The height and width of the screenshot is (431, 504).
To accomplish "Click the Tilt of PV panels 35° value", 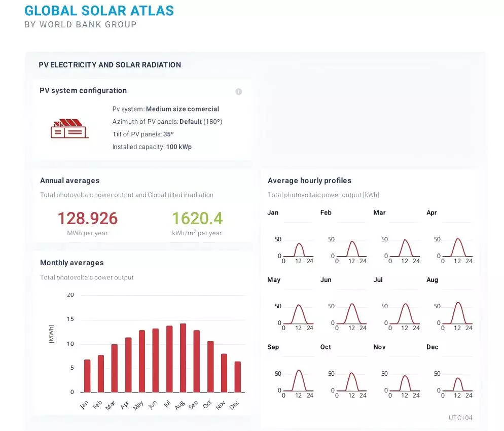I will tap(168, 134).
